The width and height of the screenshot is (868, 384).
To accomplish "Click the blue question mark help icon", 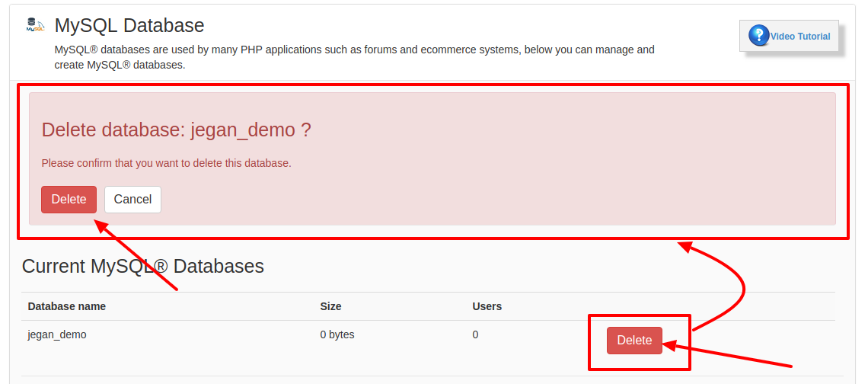I will (x=758, y=36).
